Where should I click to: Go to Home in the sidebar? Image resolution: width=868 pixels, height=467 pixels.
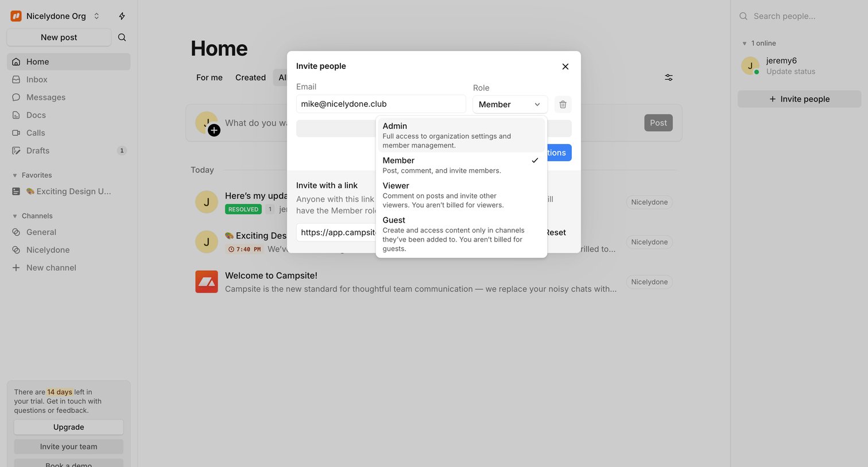tap(68, 62)
